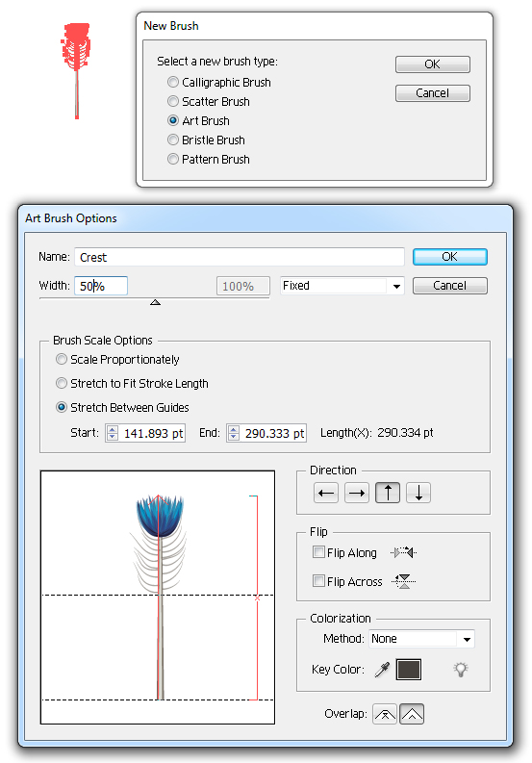Click the Key Color eyedropper icon

(x=382, y=670)
